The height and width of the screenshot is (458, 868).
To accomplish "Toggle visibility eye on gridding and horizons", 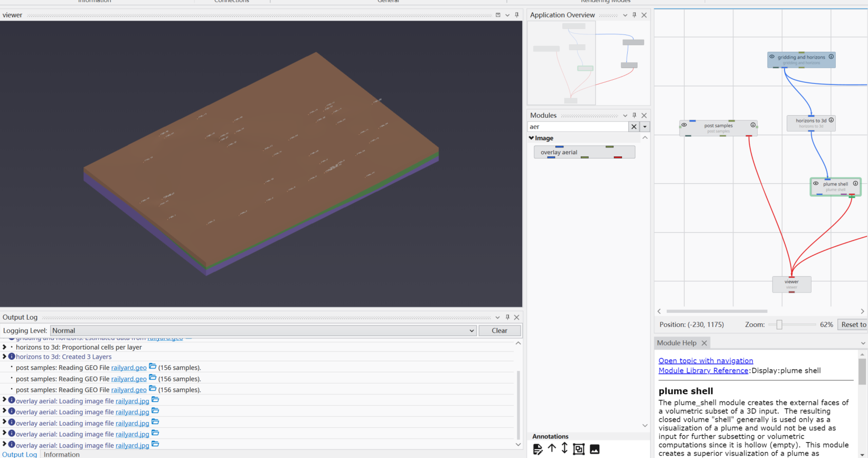I will click(x=772, y=57).
